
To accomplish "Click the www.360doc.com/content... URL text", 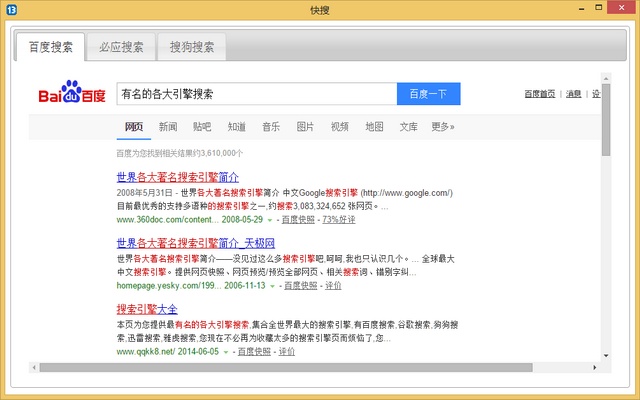I will [168, 220].
